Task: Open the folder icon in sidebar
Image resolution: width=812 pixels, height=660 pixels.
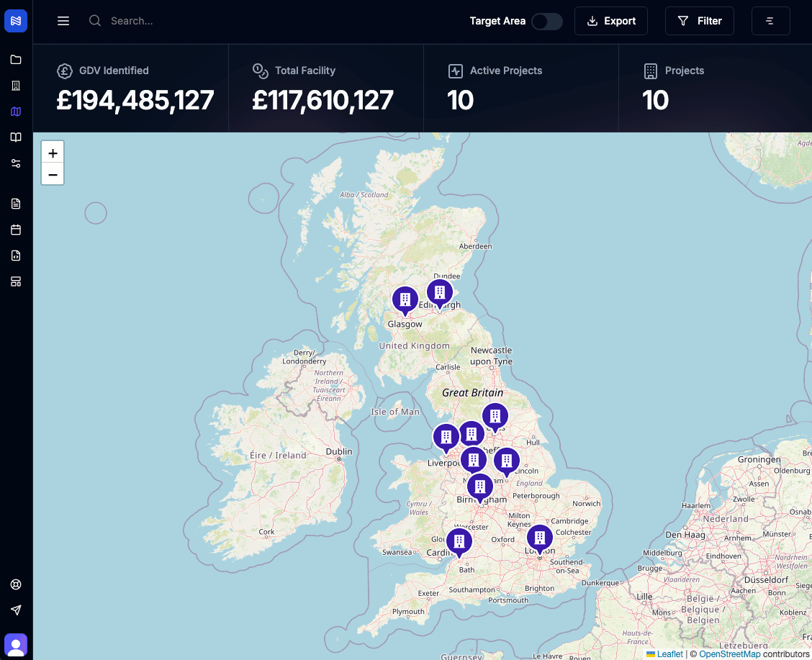Action: coord(16,60)
